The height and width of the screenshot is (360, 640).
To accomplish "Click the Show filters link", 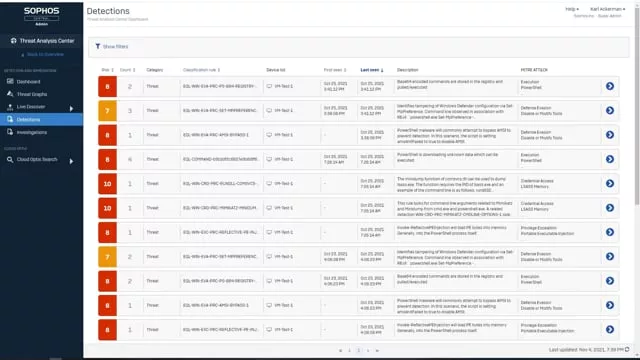I will (116, 47).
